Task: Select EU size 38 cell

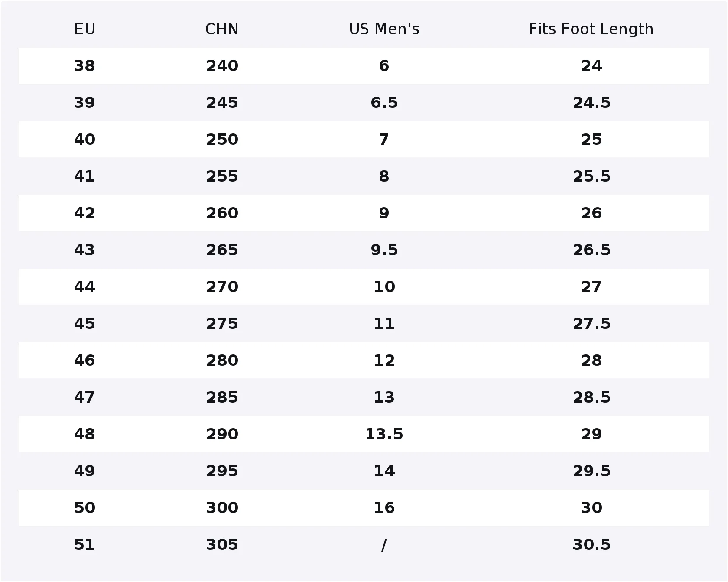Action: [84, 66]
